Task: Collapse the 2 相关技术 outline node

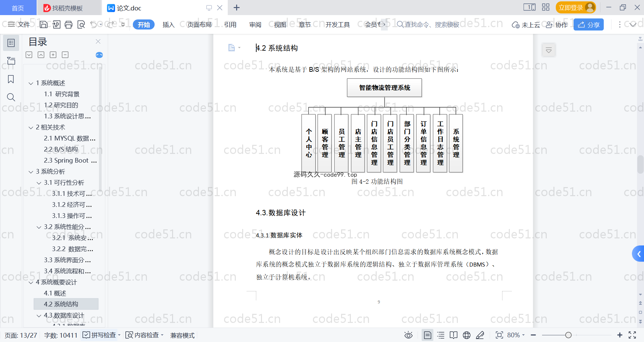Action: (31, 127)
